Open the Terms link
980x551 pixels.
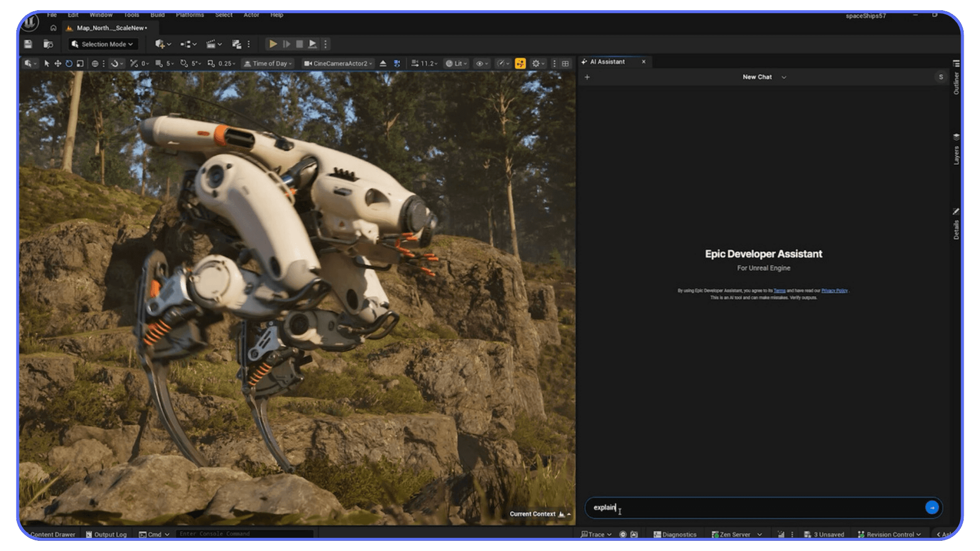coord(779,291)
